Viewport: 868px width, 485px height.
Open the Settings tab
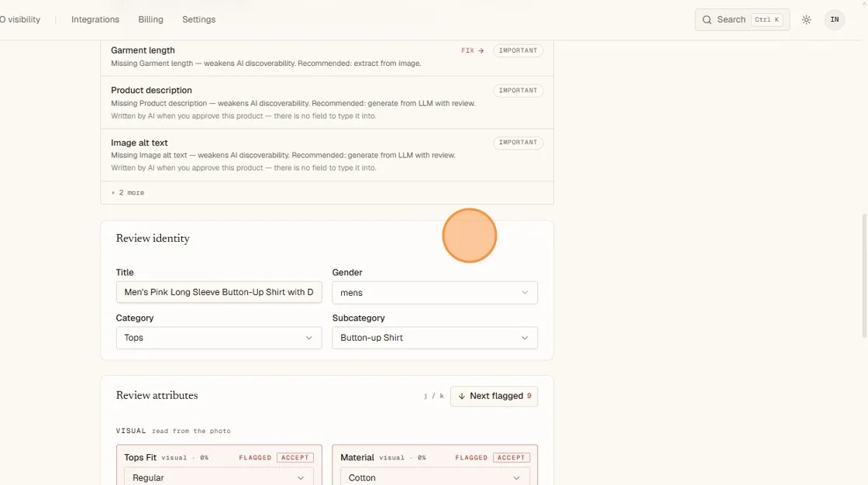(198, 19)
